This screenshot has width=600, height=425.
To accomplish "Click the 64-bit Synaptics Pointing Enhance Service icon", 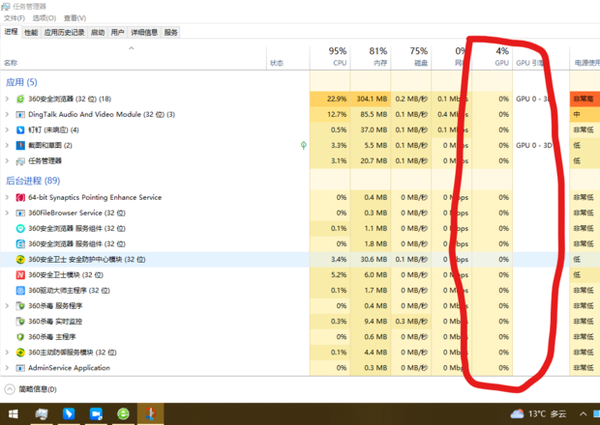I will [20, 197].
